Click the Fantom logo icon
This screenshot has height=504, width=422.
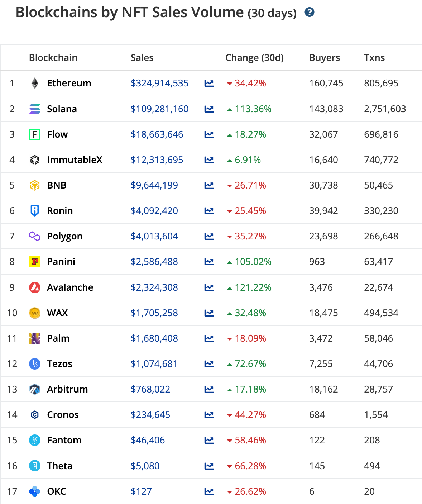coord(35,440)
